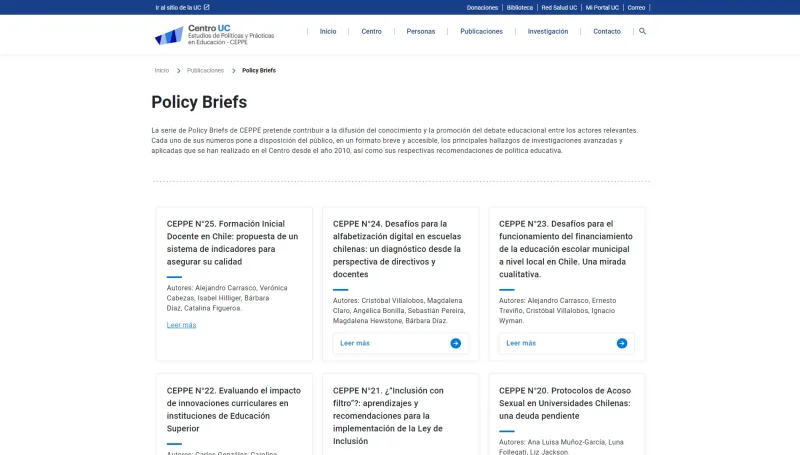Click arrow icon on CEPPE N°24 Leer más
This screenshot has width=800, height=455.
click(456, 343)
